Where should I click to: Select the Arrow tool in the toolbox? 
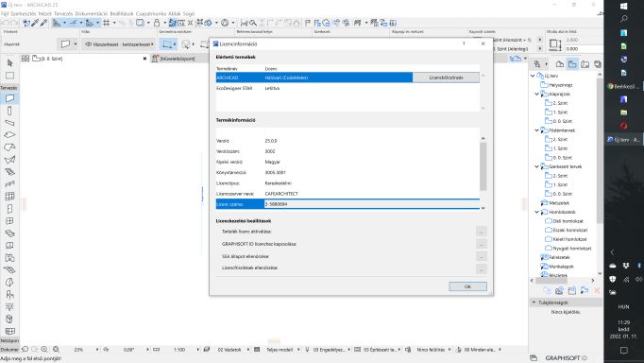tap(9, 63)
